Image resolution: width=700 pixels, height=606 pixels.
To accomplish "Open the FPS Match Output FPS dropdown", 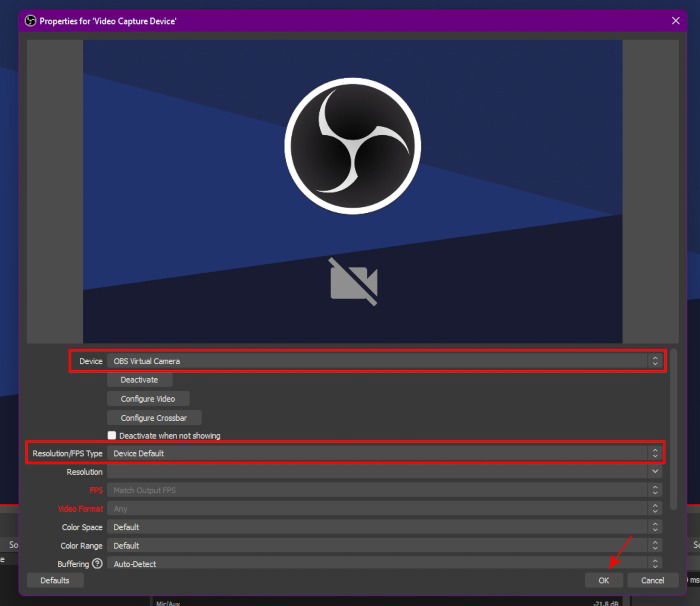I will coord(384,490).
